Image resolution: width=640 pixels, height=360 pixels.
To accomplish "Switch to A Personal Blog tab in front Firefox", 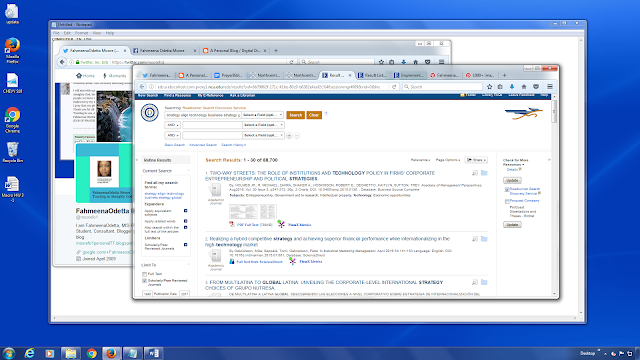I will point(193,75).
